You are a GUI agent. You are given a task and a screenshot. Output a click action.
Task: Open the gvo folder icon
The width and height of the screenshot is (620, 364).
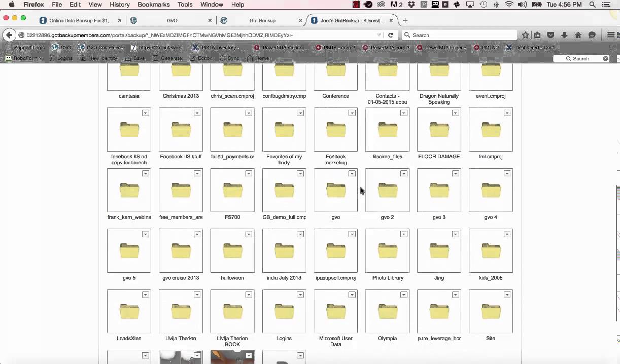336,190
